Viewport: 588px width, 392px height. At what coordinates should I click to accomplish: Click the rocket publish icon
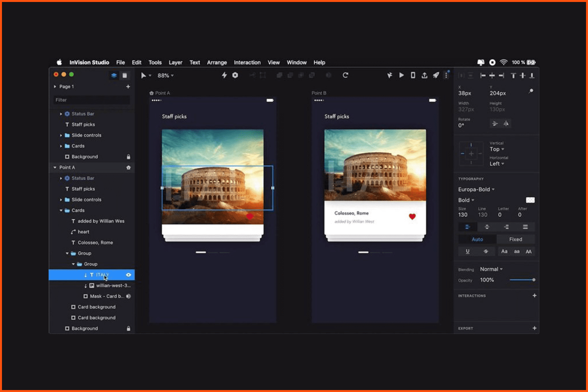pos(436,75)
